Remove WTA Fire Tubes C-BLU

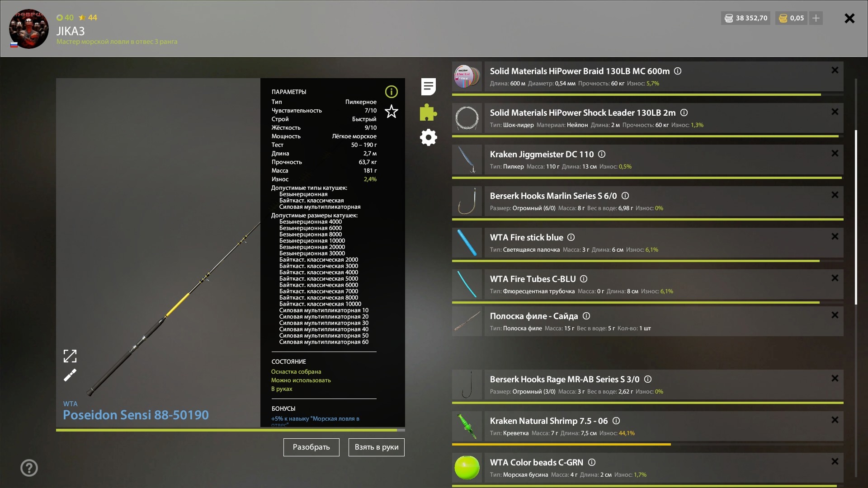[x=835, y=278]
